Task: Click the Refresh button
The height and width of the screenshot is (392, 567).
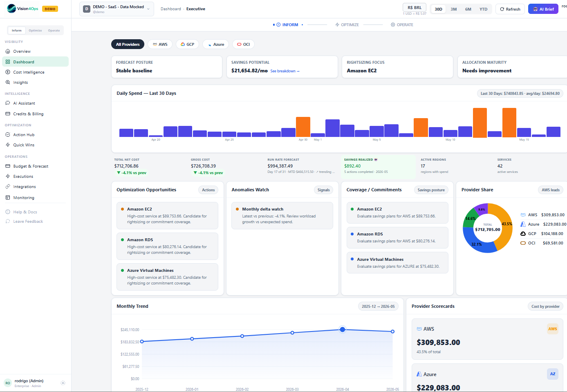Action: pyautogui.click(x=510, y=9)
